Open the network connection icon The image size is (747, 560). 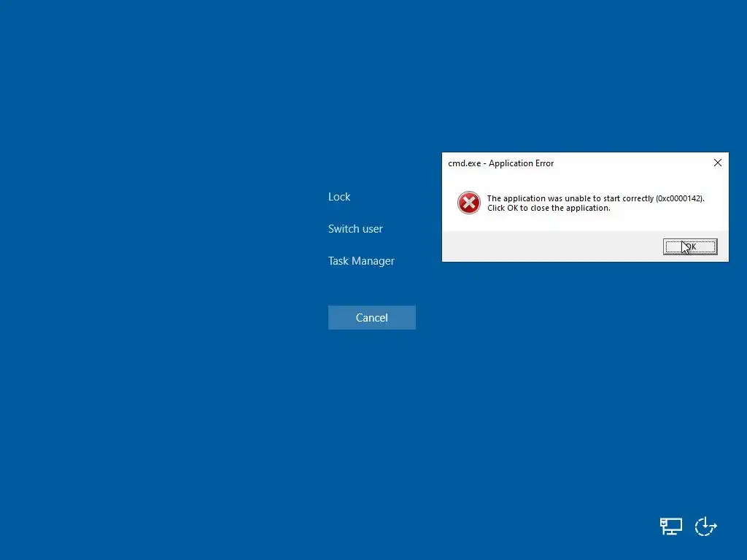[671, 526]
